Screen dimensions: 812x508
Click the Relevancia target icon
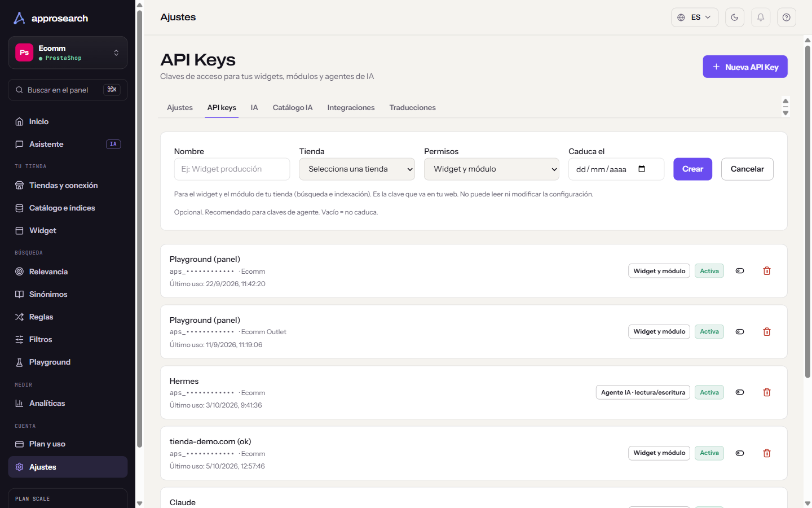[19, 271]
